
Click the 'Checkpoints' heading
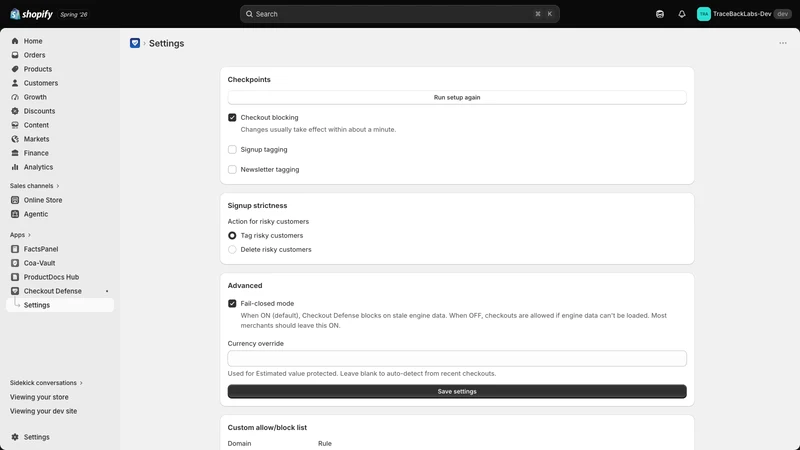249,80
